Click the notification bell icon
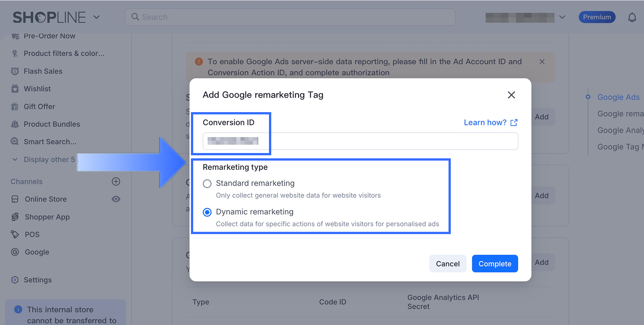 (632, 17)
